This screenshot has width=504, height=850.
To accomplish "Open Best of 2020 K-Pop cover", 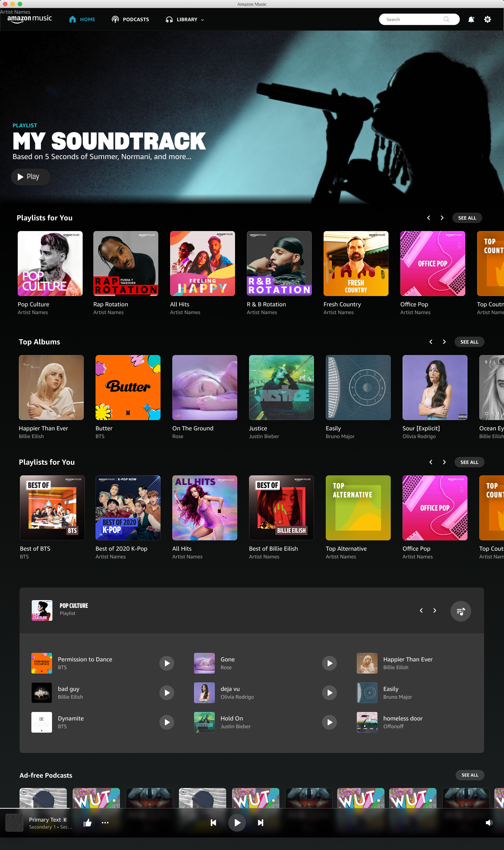I will tap(128, 508).
